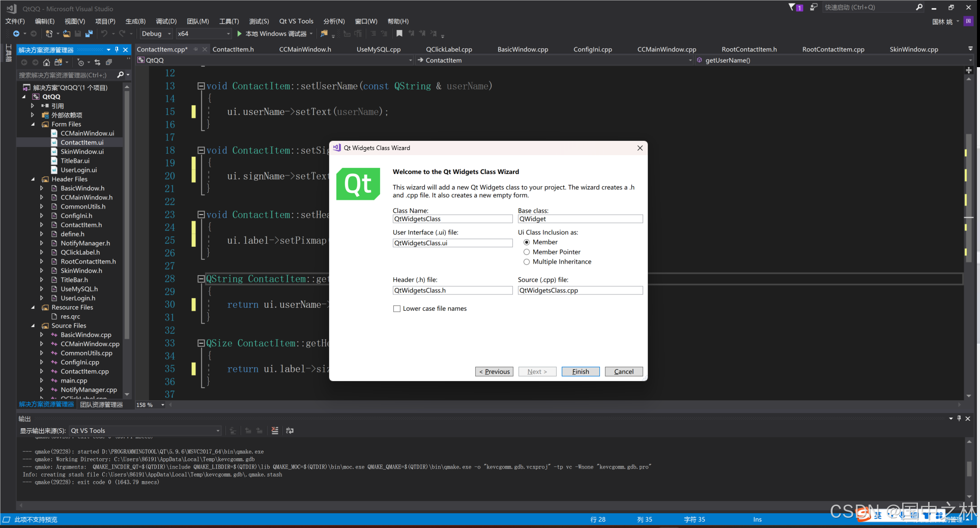Screen dimensions: 980x528
Task: Enable the Lower case file names checkbox
Action: (x=397, y=308)
